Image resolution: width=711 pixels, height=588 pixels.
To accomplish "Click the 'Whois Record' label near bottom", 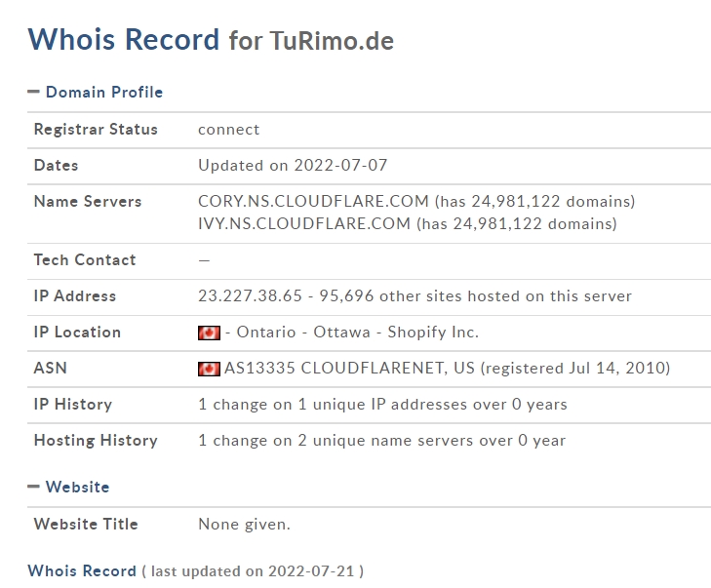I will point(82,570).
